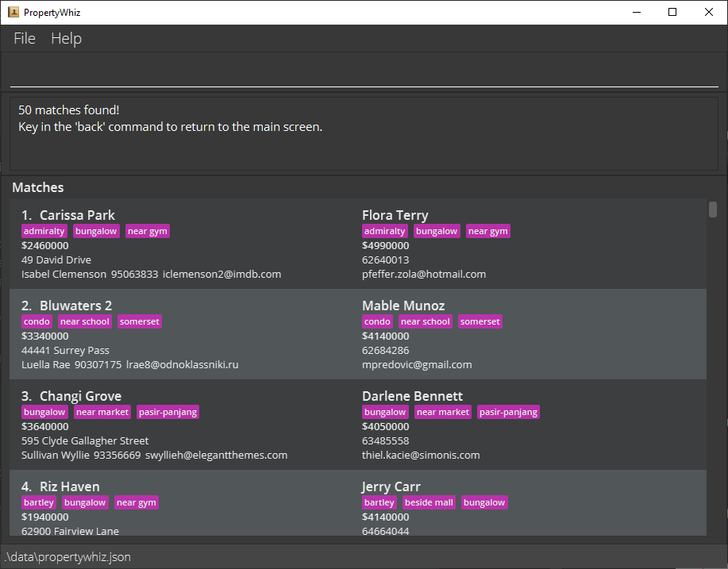The height and width of the screenshot is (569, 728).
Task: Click Changi Grove's bungalow tag
Action: pyautogui.click(x=44, y=412)
